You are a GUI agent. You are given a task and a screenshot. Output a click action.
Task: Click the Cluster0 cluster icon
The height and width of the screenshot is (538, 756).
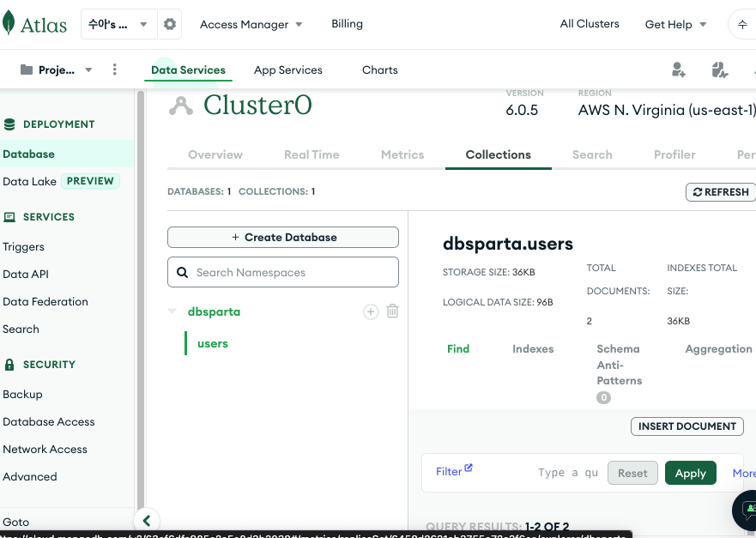click(x=181, y=106)
